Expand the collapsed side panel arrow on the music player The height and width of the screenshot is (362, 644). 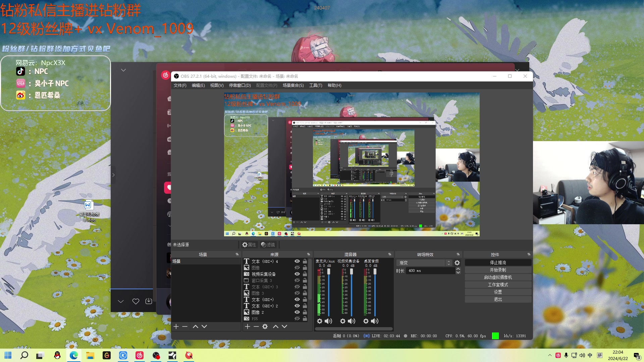[x=113, y=175]
